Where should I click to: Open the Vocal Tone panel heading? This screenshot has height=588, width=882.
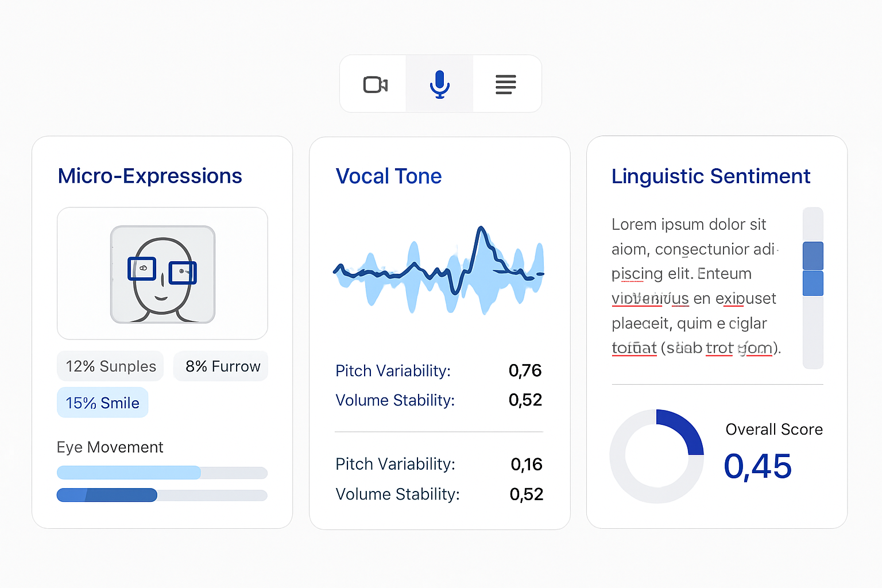pyautogui.click(x=389, y=176)
